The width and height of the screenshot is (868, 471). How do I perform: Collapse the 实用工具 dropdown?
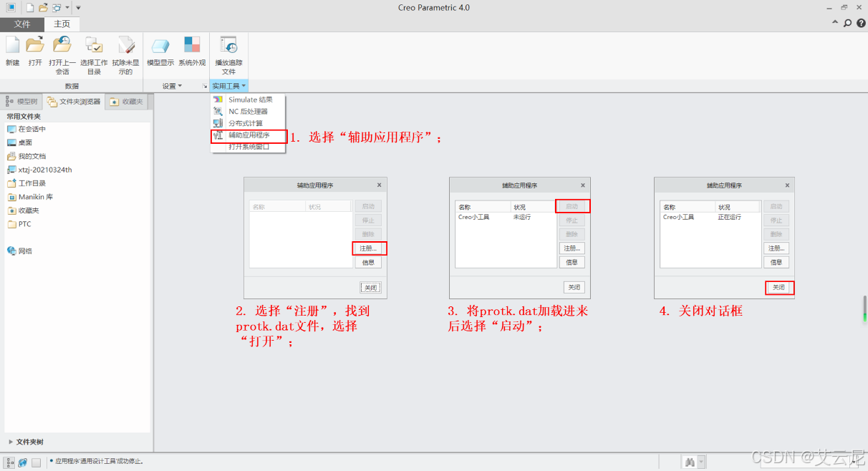click(x=229, y=86)
